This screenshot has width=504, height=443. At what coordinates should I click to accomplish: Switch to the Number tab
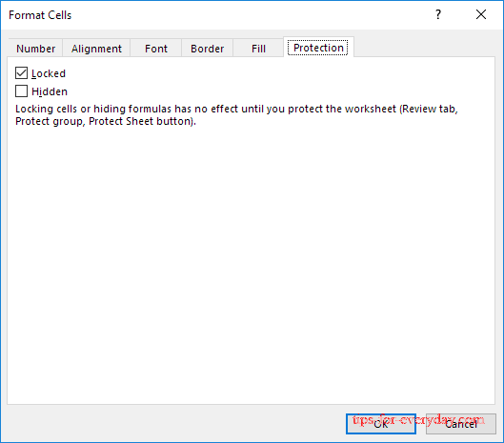tap(35, 49)
